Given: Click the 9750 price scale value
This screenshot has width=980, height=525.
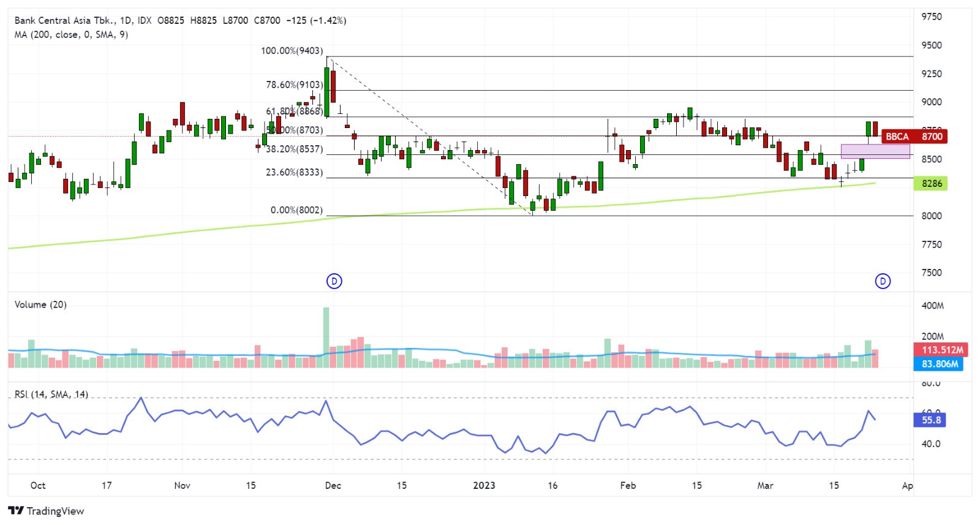Looking at the screenshot, I should (932, 17).
